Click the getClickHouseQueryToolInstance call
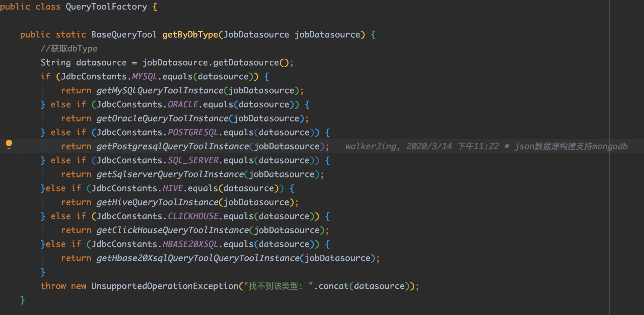644x315 pixels. pos(172,230)
